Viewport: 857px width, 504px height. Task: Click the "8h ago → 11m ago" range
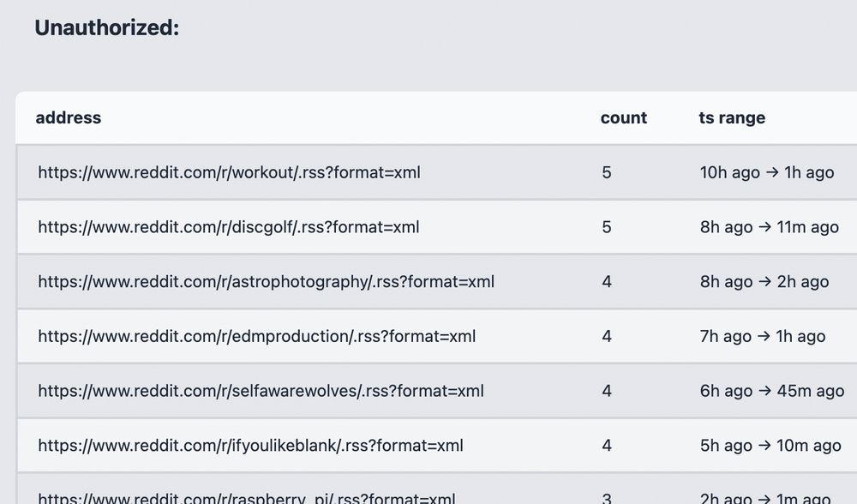pos(770,227)
